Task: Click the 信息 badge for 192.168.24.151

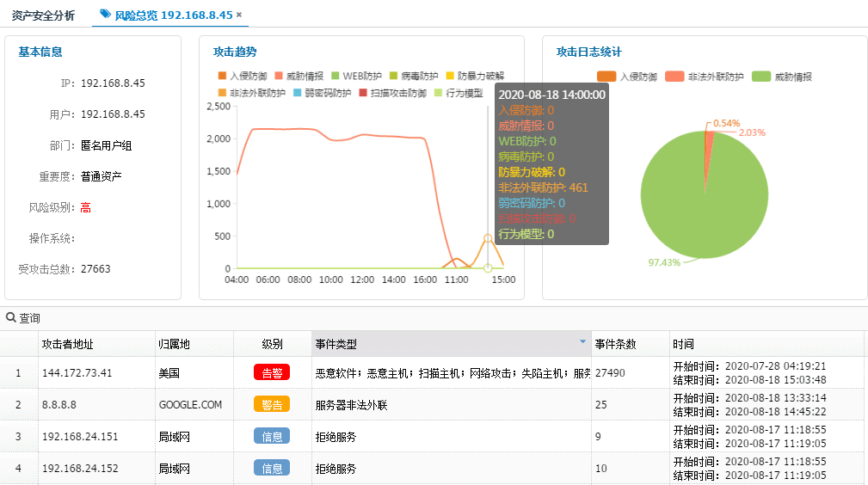Action: [271, 436]
